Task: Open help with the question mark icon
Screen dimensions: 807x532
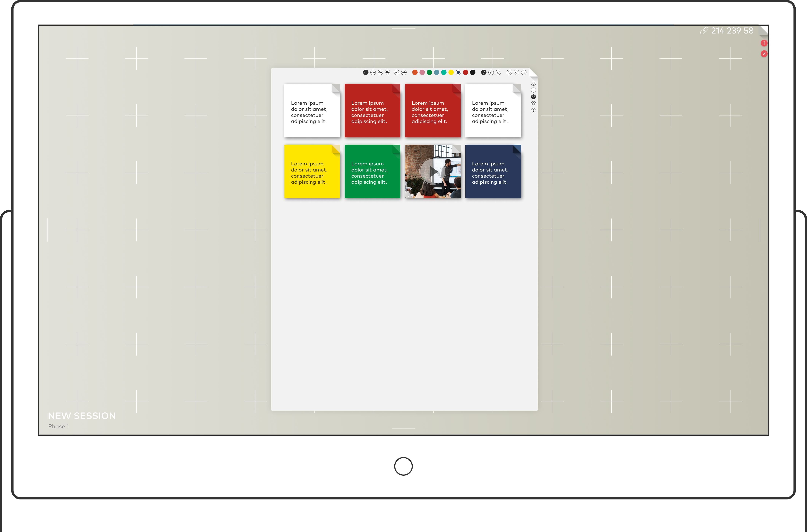Action: coord(533,111)
